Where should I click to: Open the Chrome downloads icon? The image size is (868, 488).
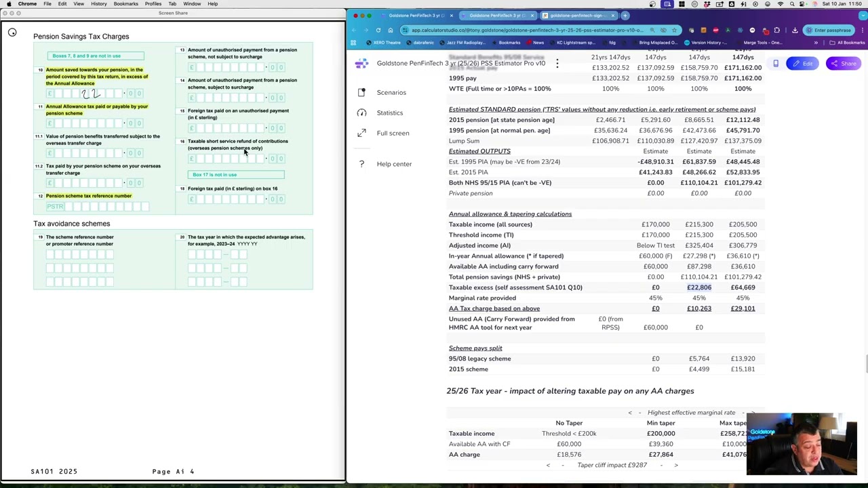(795, 30)
